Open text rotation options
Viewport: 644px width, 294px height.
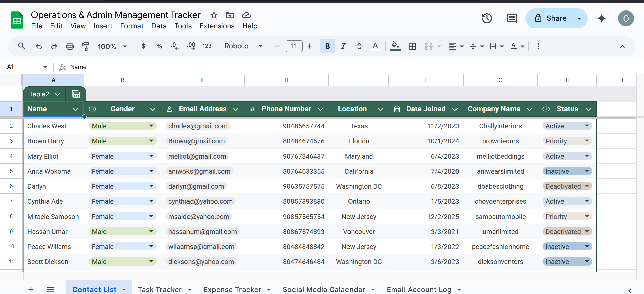pyautogui.click(x=517, y=46)
